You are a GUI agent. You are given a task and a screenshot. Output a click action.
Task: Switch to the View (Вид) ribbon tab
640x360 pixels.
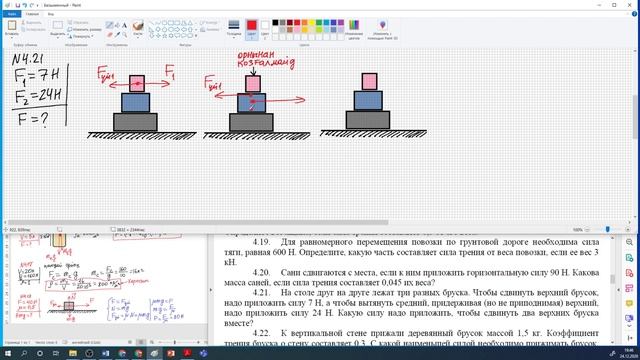(51, 14)
